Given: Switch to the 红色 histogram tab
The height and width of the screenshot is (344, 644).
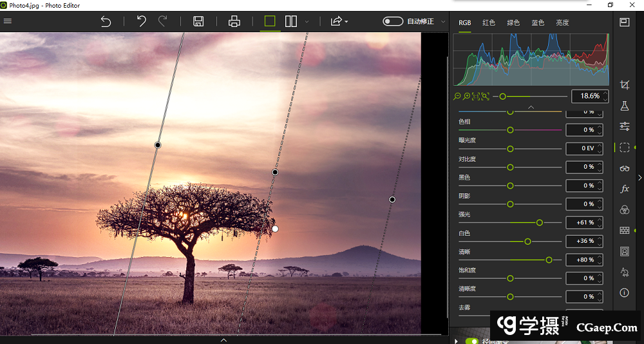Looking at the screenshot, I should [489, 23].
